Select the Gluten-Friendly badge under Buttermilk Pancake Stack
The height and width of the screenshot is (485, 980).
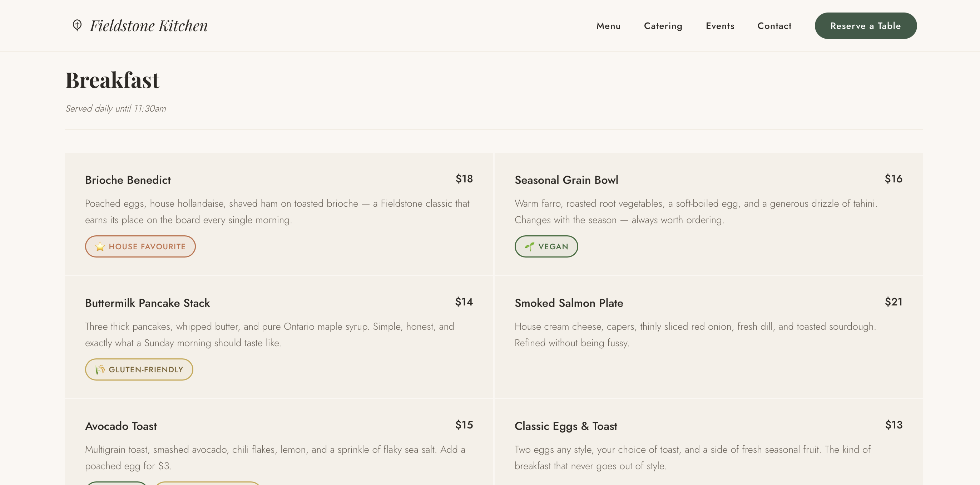[x=139, y=369]
